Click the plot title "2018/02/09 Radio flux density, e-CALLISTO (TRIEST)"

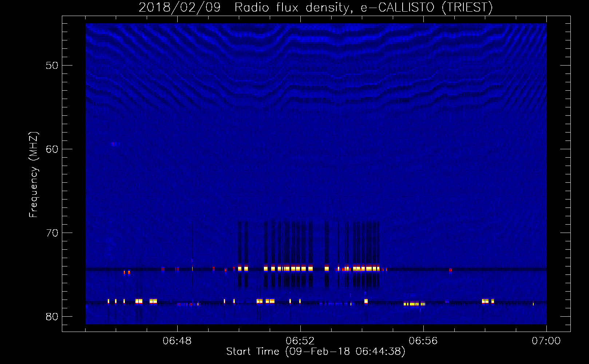point(316,7)
